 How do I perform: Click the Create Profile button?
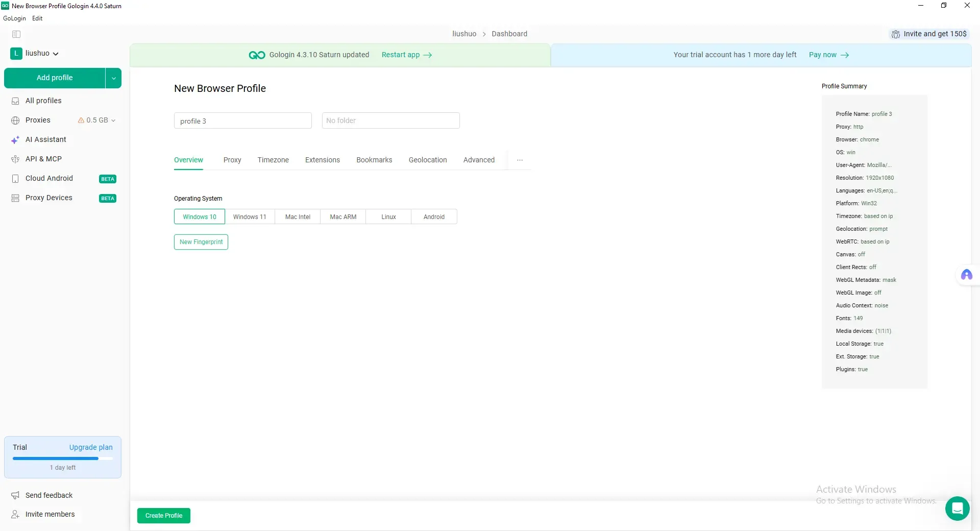pyautogui.click(x=164, y=516)
